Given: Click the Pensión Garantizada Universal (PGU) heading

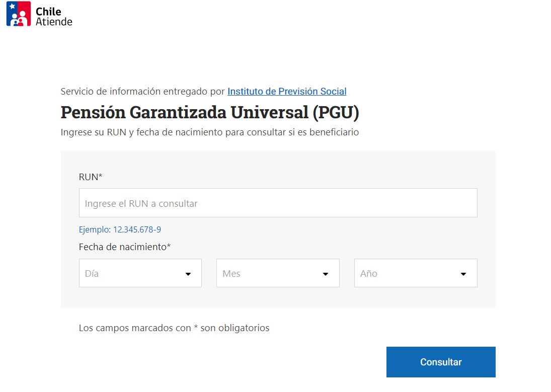Looking at the screenshot, I should [210, 113].
